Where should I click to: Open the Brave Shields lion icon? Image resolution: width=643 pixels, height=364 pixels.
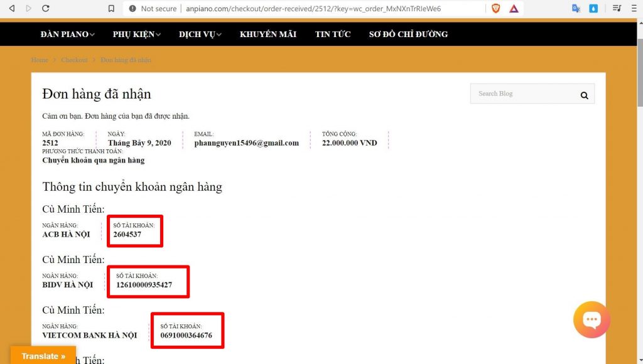point(496,9)
